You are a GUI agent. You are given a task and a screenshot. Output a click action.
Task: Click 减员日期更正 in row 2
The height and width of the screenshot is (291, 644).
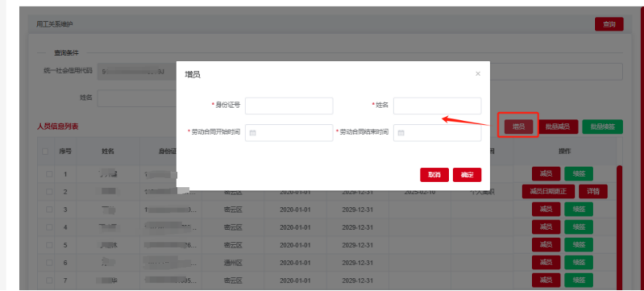pos(548,191)
